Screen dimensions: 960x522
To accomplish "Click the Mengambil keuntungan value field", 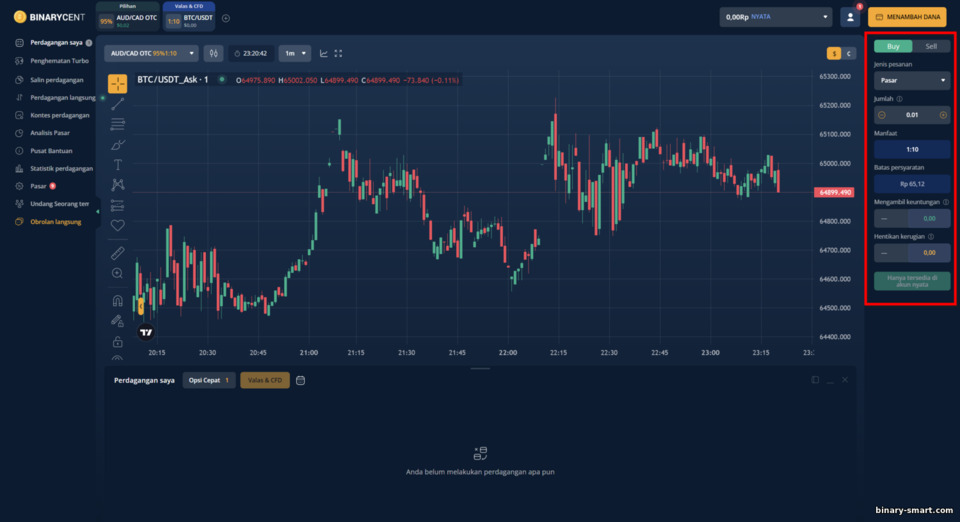I will (929, 218).
